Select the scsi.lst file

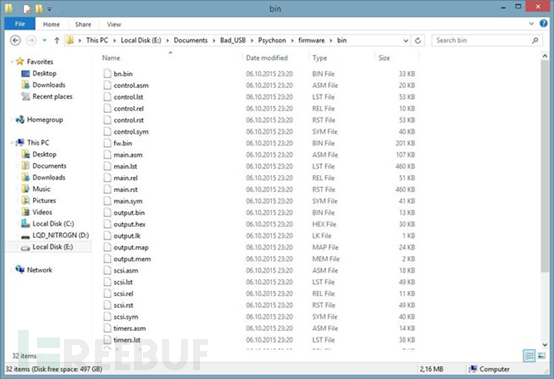coord(123,282)
